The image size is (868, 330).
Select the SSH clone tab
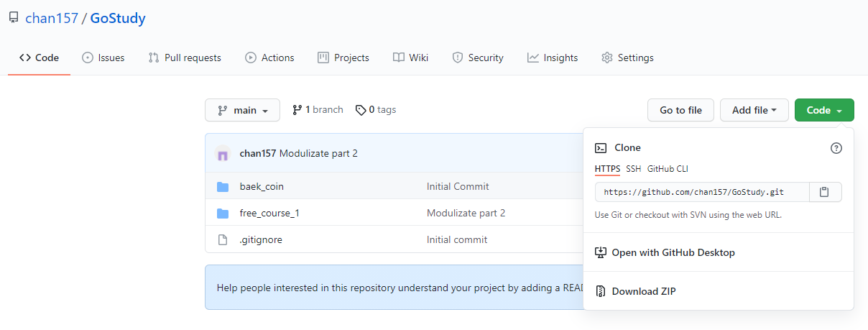[633, 169]
